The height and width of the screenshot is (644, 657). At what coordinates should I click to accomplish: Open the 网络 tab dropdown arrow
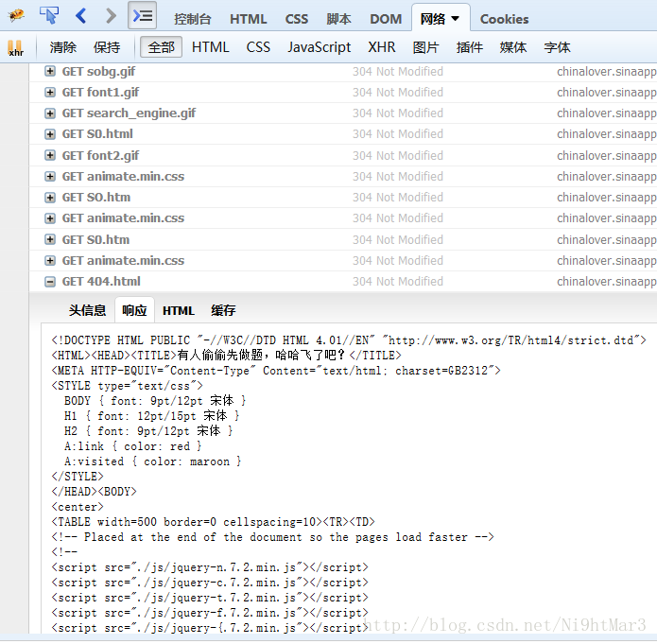pos(455,19)
